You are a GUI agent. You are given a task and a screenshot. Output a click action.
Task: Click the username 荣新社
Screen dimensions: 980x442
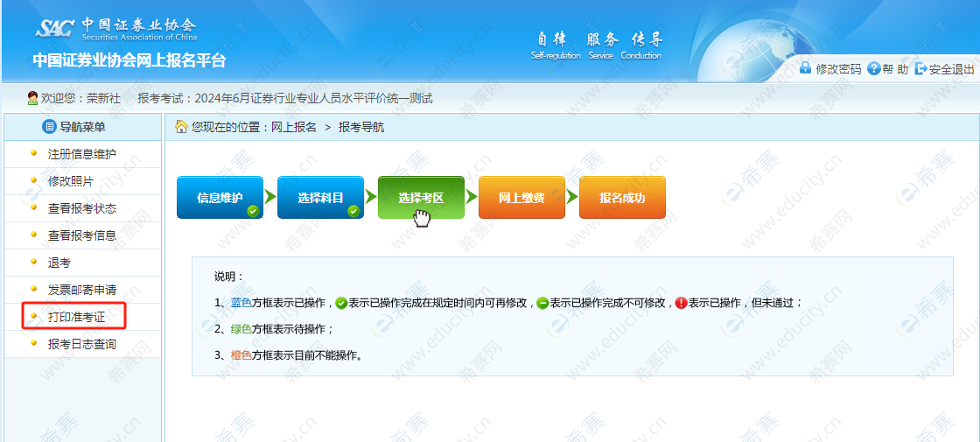coord(103,99)
